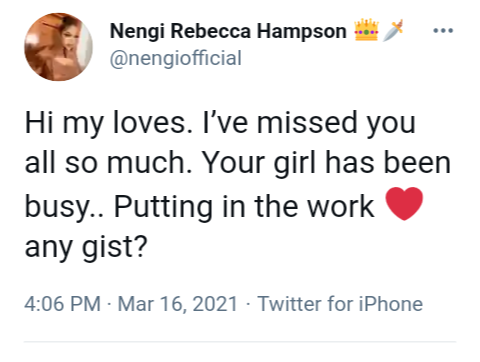Screen dimensions: 480x362
Task: Click the dagger emoji after the crown
Action: 393,30
